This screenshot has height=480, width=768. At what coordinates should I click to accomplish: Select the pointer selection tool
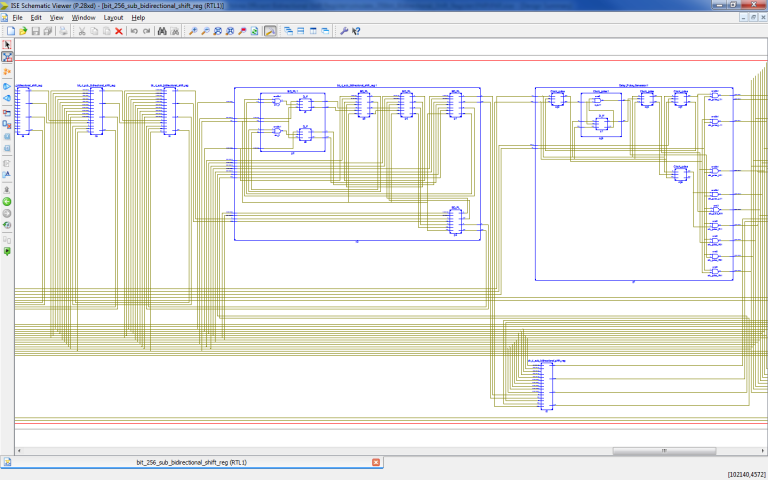click(7, 45)
